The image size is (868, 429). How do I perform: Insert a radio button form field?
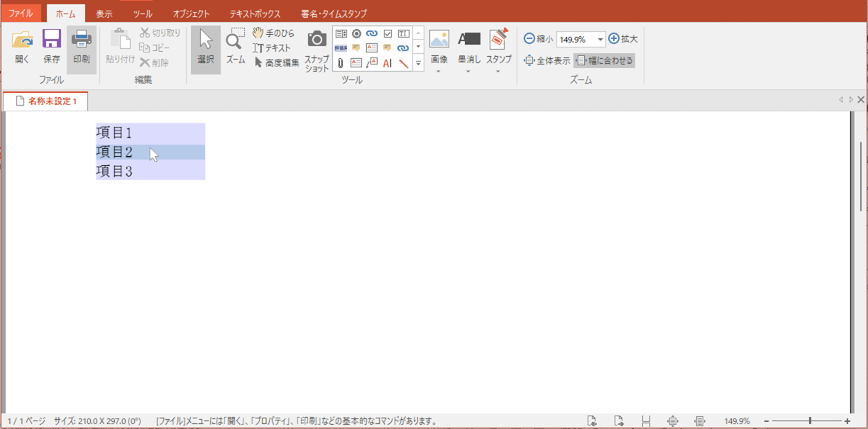point(356,33)
